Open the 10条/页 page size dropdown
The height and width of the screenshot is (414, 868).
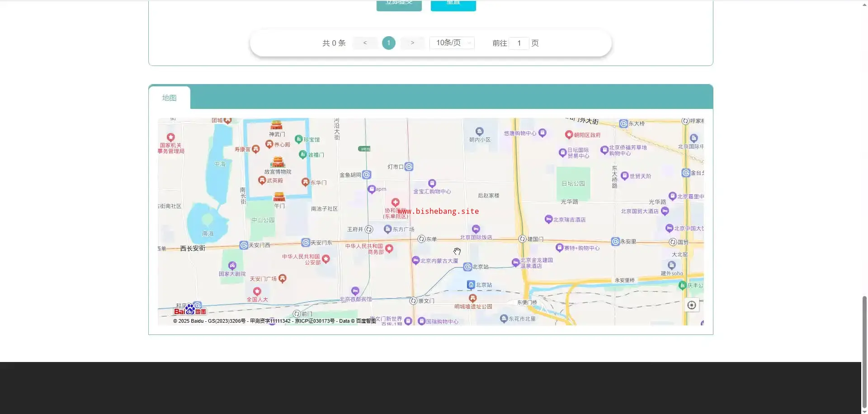pos(452,43)
